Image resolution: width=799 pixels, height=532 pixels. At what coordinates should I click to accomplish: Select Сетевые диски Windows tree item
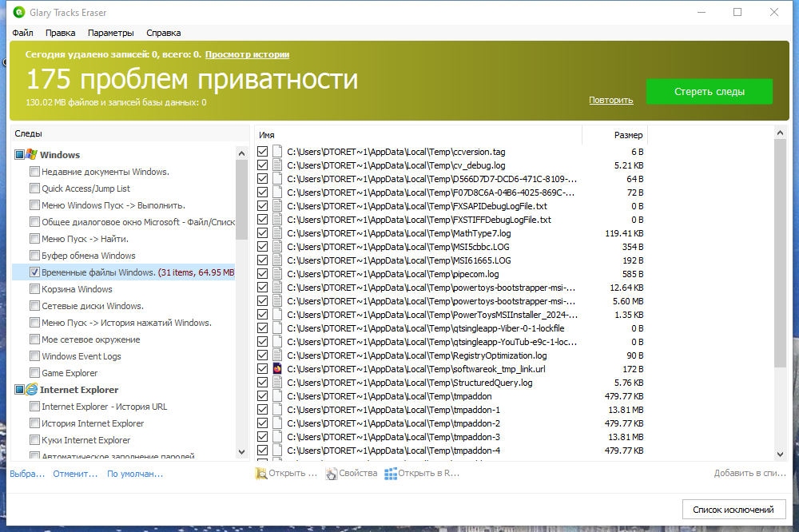93,306
